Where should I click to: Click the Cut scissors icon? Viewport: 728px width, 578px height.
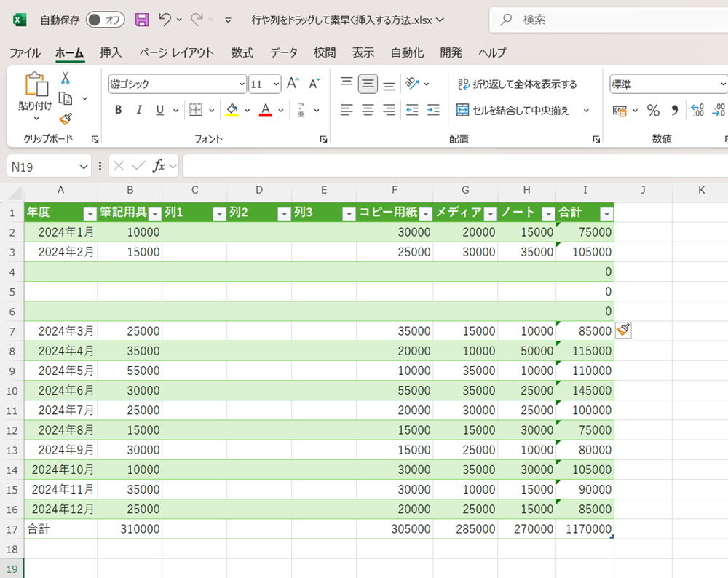click(66, 78)
